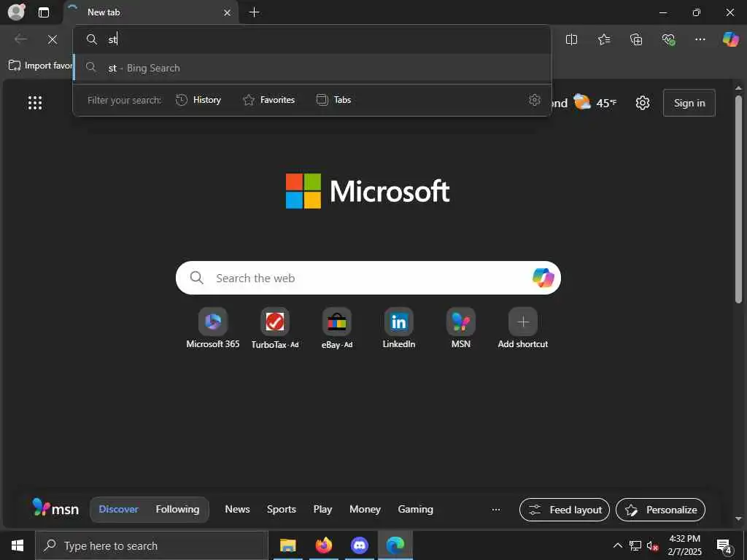Filter search by Tabs
This screenshot has height=560, width=747.
click(x=334, y=100)
